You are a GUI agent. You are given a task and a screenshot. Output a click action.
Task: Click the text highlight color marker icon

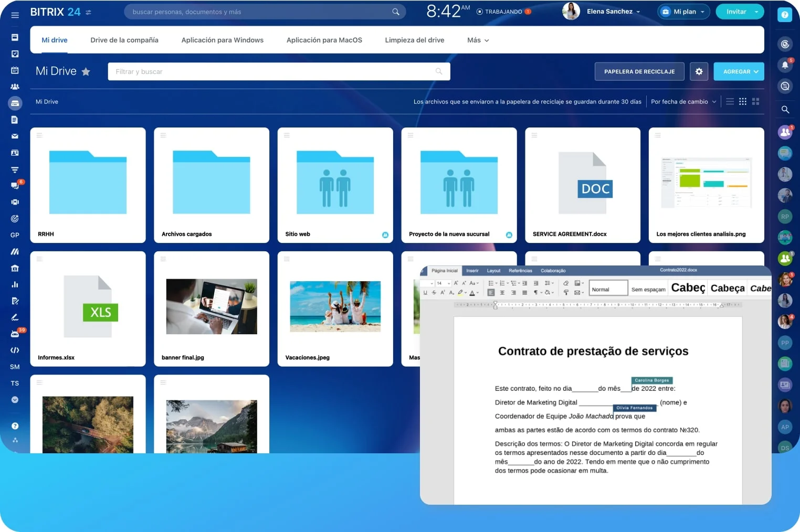pos(460,293)
